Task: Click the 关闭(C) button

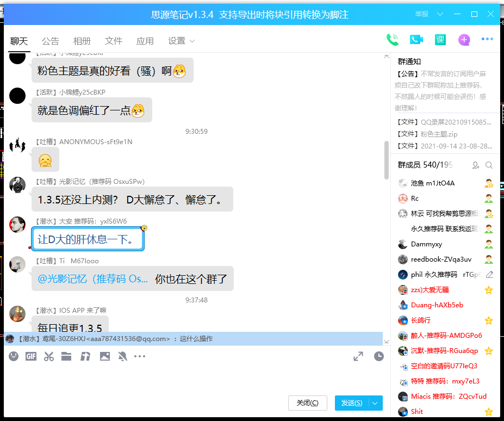Action: pos(308,403)
